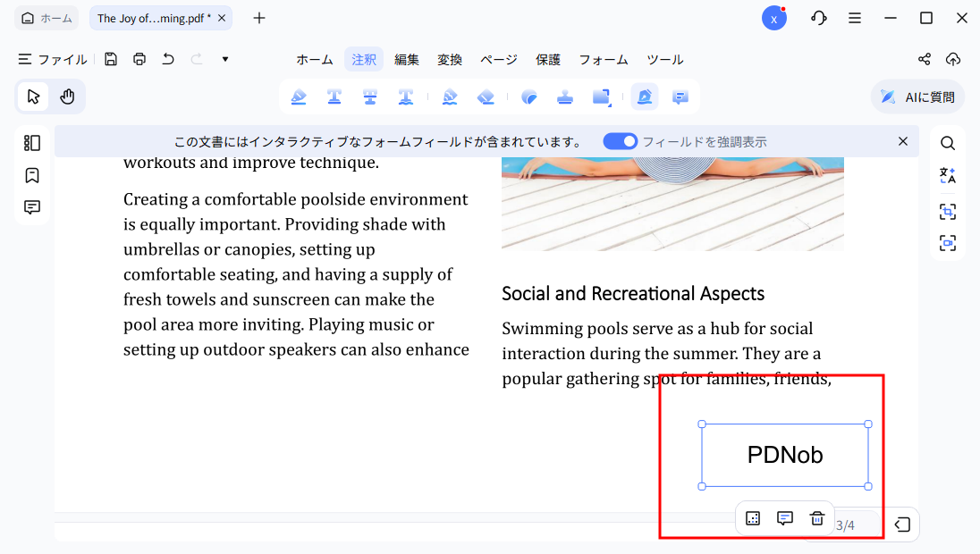
Task: Toggle the selected pen annotation tool
Action: click(x=645, y=97)
